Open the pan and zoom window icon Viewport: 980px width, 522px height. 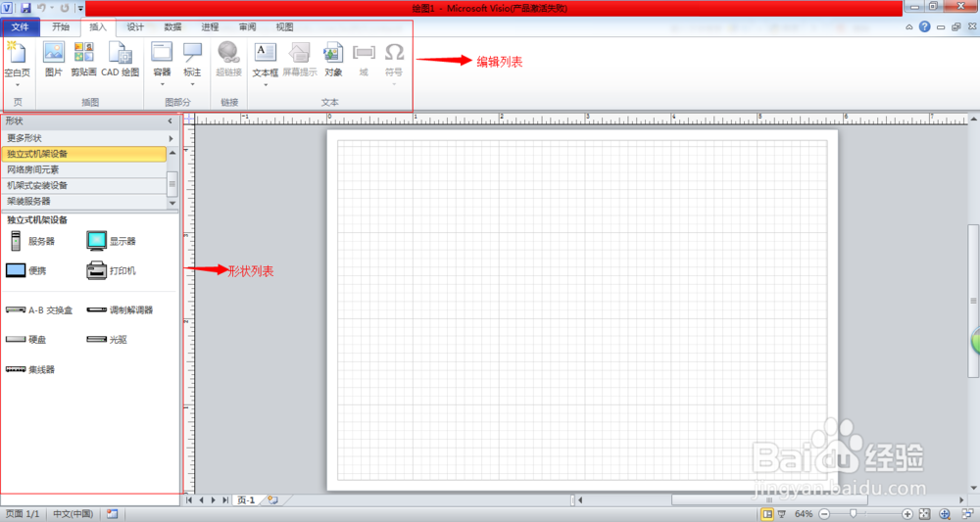point(945,514)
